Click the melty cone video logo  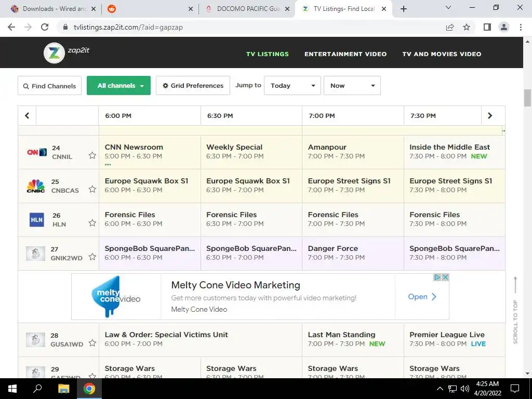pyautogui.click(x=116, y=296)
